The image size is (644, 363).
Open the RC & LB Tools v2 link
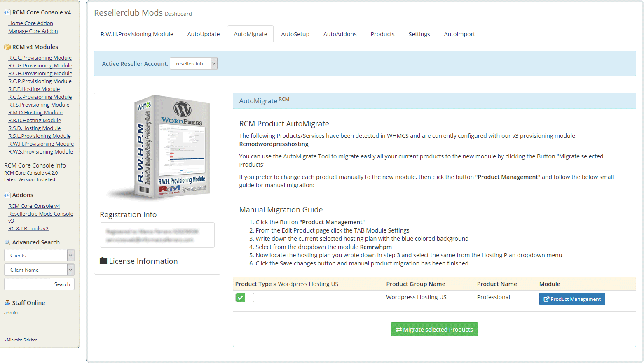28,229
